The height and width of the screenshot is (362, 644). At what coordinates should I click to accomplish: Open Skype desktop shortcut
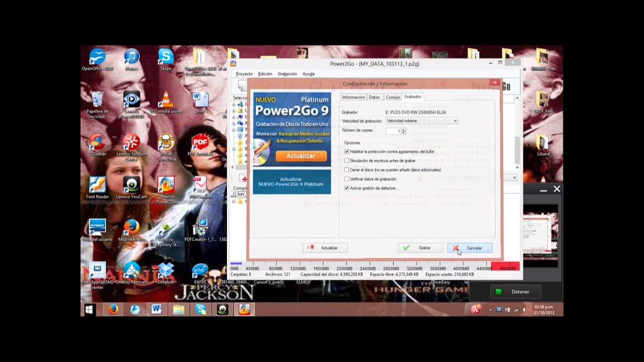tap(166, 60)
